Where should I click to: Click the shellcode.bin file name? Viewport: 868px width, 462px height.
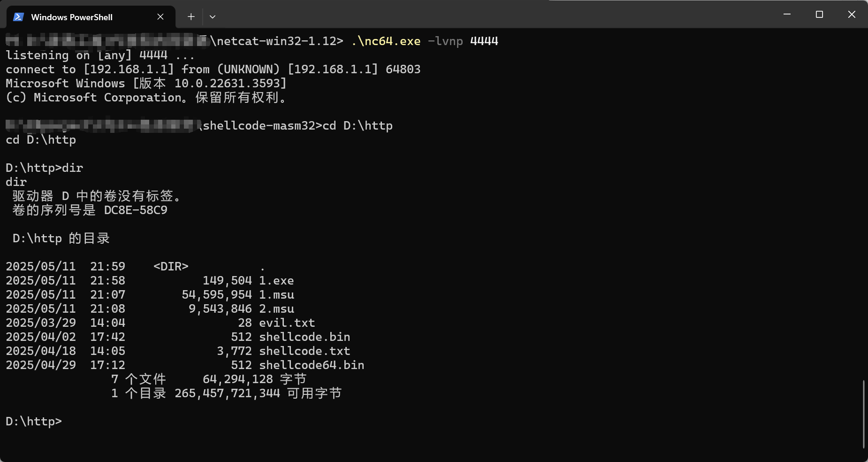tap(305, 337)
